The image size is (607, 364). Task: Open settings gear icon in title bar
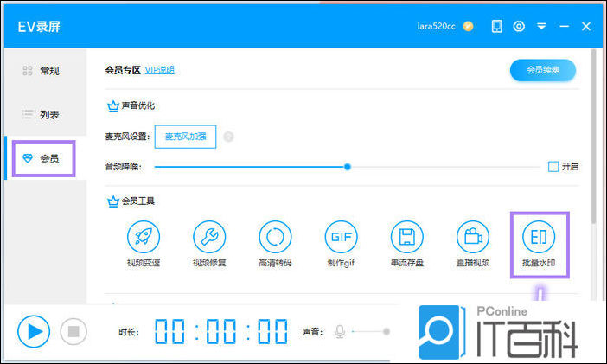coord(519,26)
